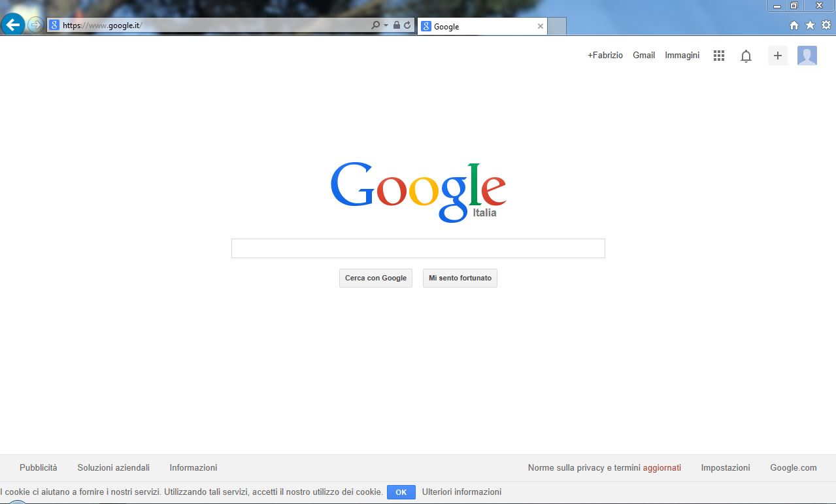Open the +Fabrizio profile link
Screen dimensions: 836x504
click(x=605, y=56)
